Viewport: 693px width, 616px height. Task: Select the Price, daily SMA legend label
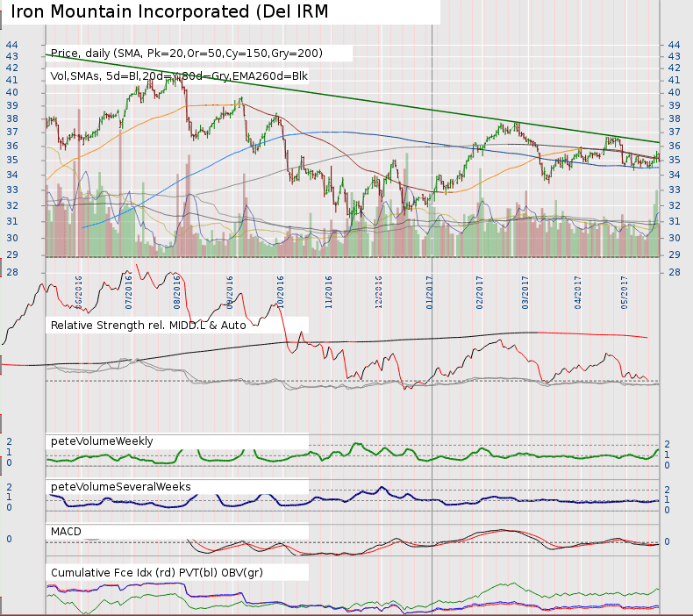[x=187, y=54]
